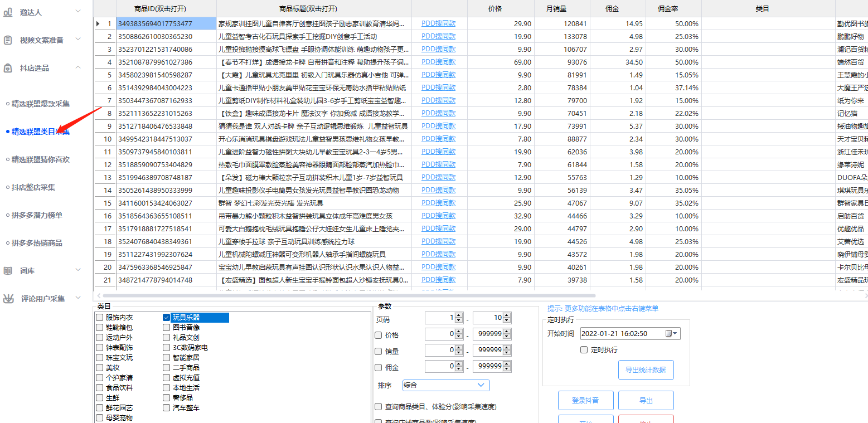Click row 1 current-row arrow indicator
The width and height of the screenshot is (868, 423).
tap(98, 23)
